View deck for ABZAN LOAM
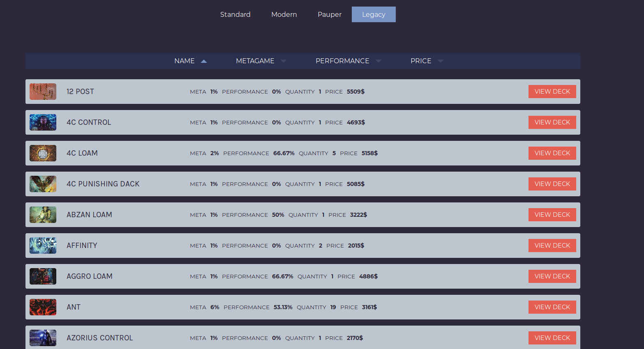 click(552, 215)
